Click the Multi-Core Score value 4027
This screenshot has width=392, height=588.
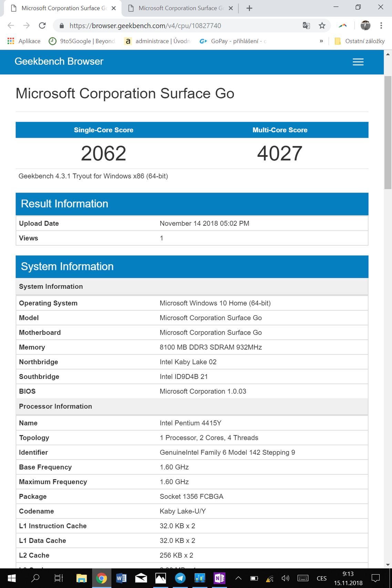(280, 153)
